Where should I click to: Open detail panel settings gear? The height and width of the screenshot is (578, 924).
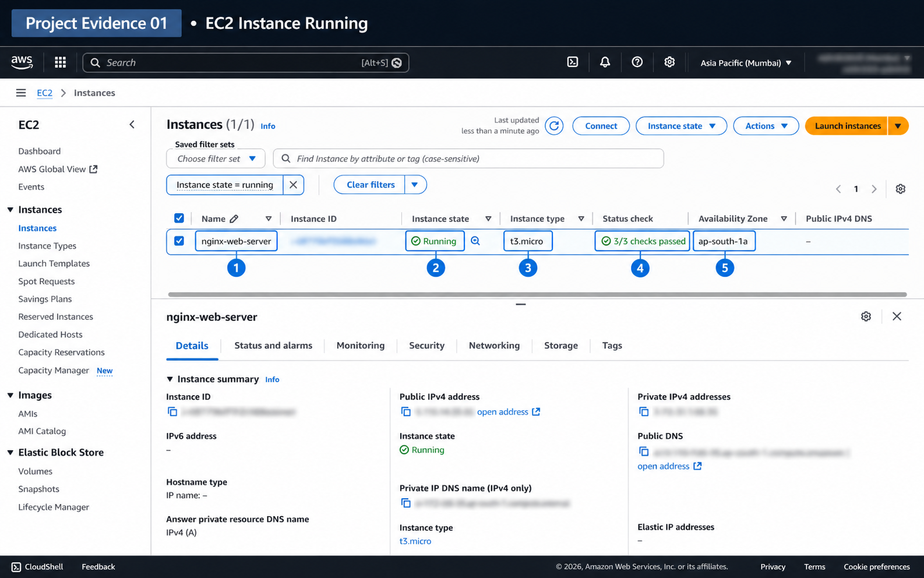[866, 316]
